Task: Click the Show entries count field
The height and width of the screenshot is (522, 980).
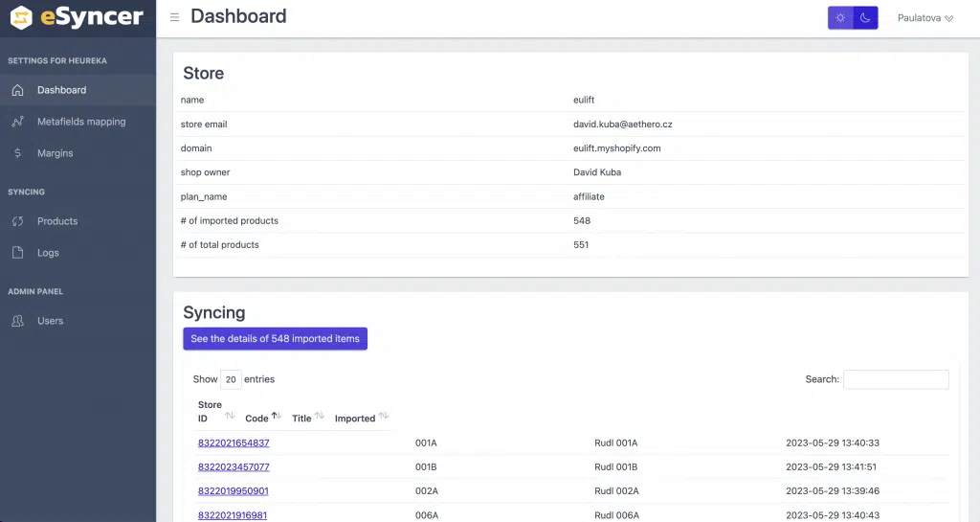Action: [231, 379]
